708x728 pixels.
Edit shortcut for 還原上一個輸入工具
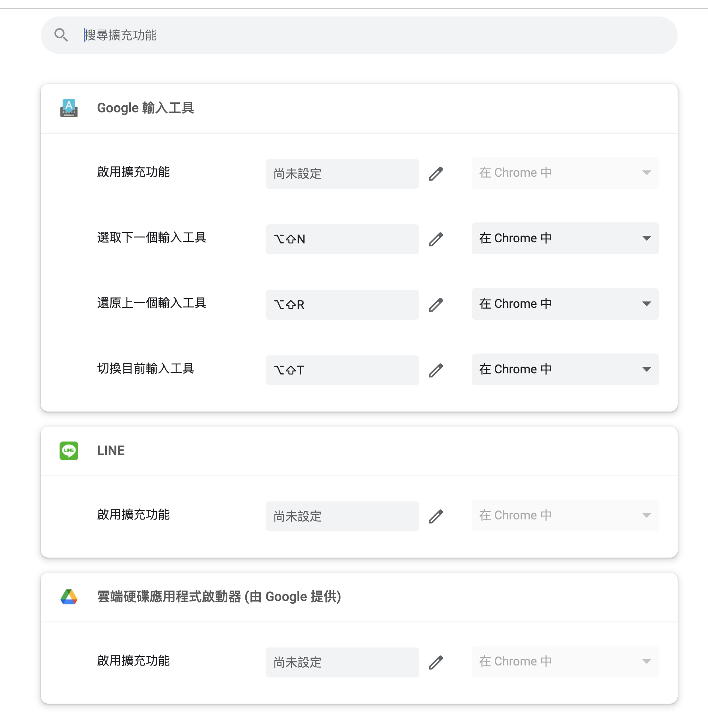(x=436, y=304)
